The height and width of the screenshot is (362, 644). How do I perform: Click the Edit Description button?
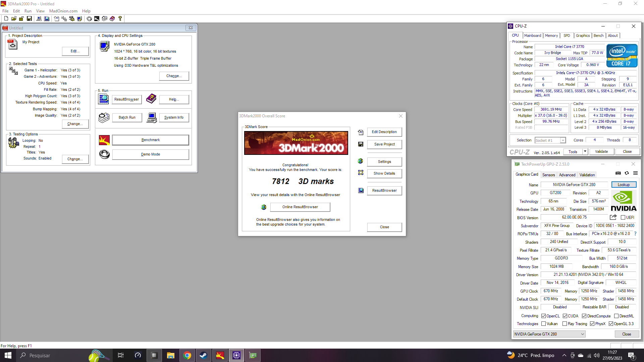(384, 132)
